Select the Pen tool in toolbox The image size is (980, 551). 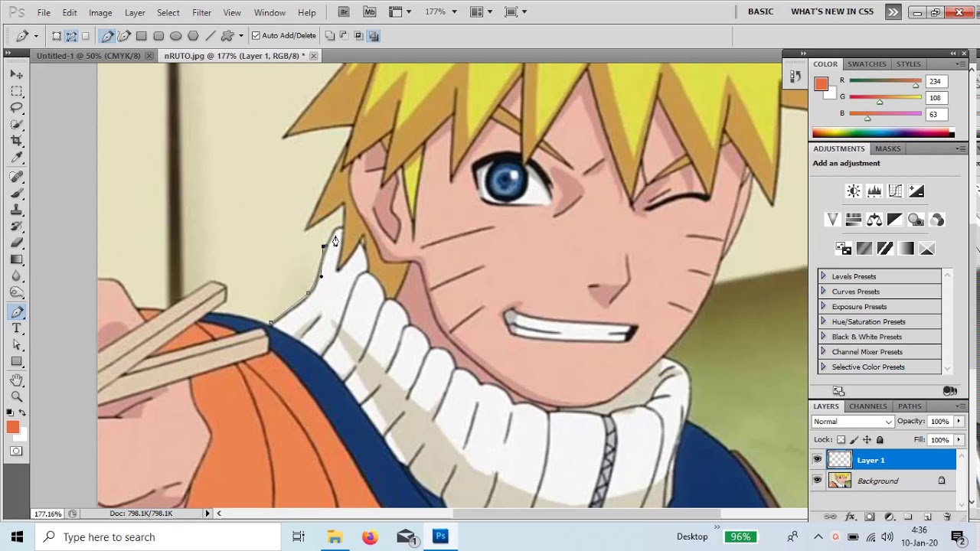tap(16, 312)
